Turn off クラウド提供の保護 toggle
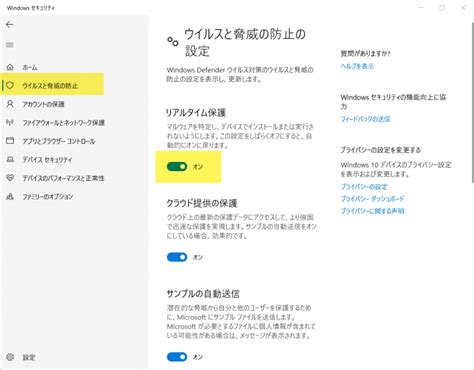The height and width of the screenshot is (370, 474). (177, 257)
